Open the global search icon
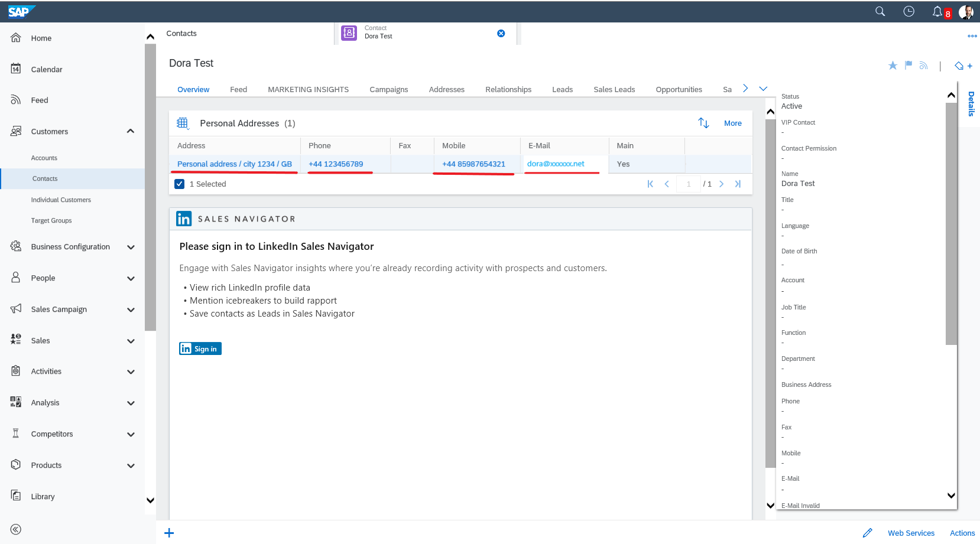Image resolution: width=980 pixels, height=544 pixels. click(x=880, y=11)
